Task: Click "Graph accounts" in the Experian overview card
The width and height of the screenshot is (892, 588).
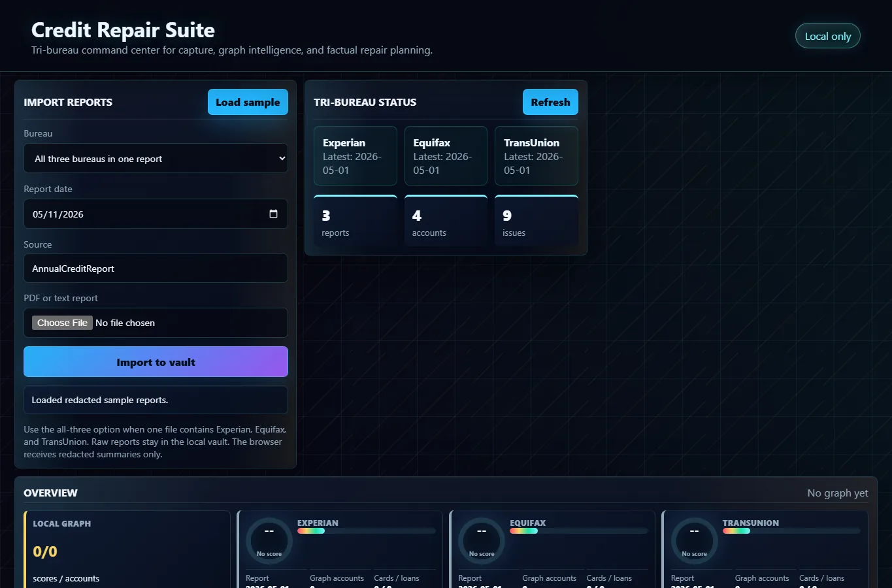Action: [337, 578]
